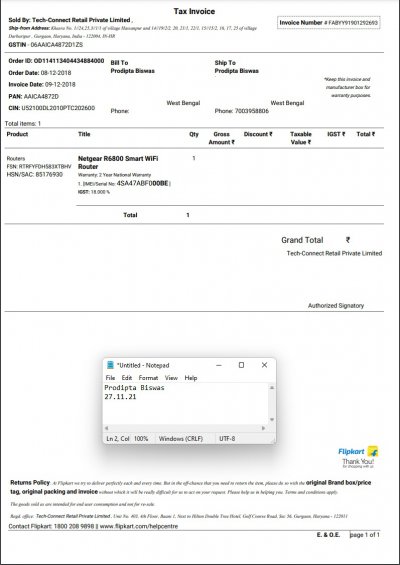Click the Notepad app icon in title bar
Image resolution: width=400 pixels, height=565 pixels.
[110, 365]
